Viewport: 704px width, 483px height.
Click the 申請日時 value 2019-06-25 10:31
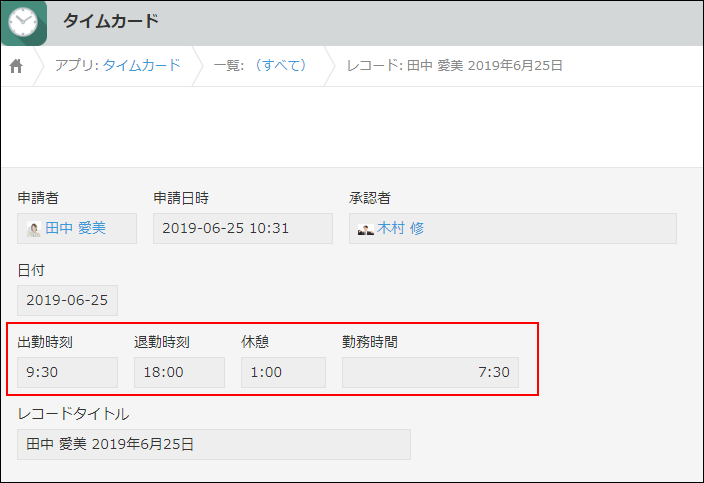tap(242, 228)
